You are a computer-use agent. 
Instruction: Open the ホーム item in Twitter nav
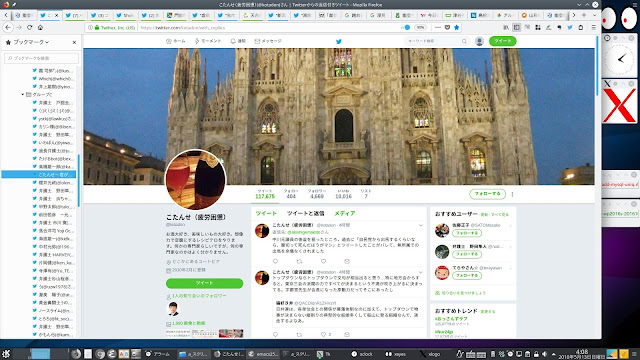point(176,41)
